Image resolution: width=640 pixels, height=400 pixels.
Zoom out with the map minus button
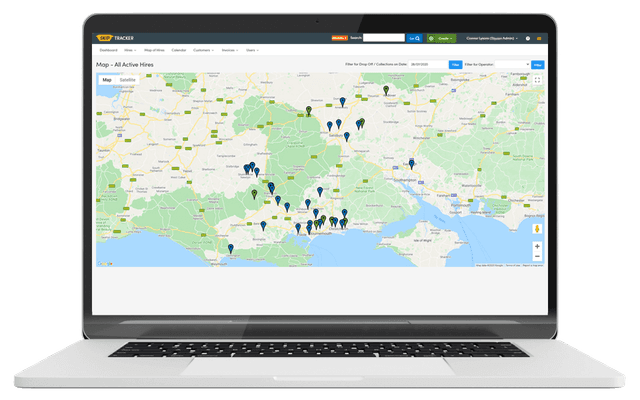pos(537,256)
